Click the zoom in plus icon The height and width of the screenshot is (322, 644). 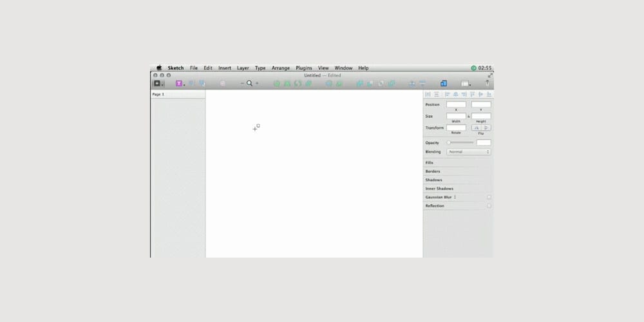pyautogui.click(x=257, y=83)
